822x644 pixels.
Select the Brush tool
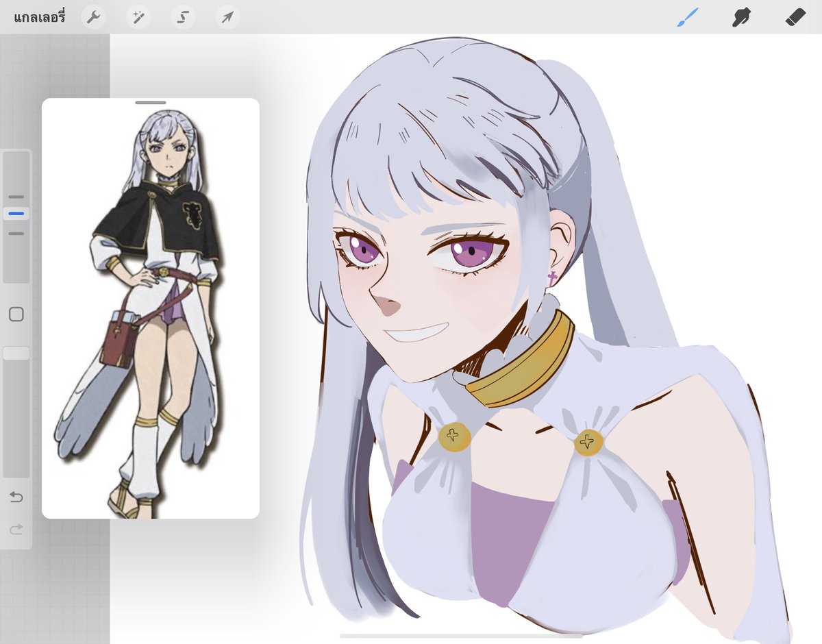[x=687, y=17]
